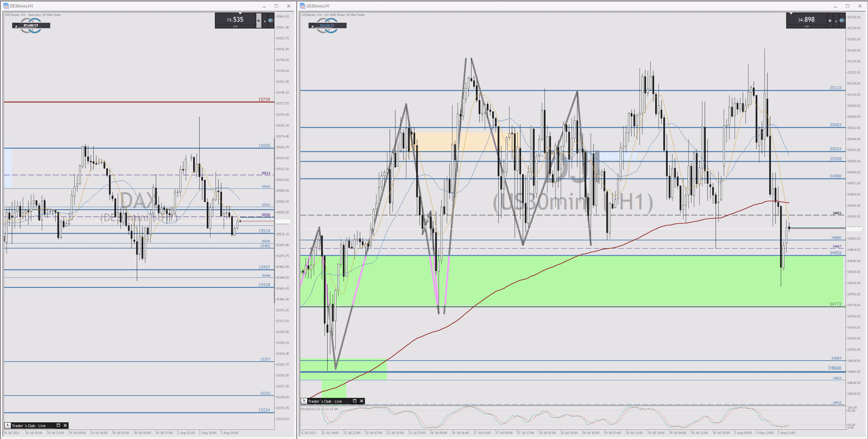
Task: Select the 34921 dashed level label
Action: 837,213
